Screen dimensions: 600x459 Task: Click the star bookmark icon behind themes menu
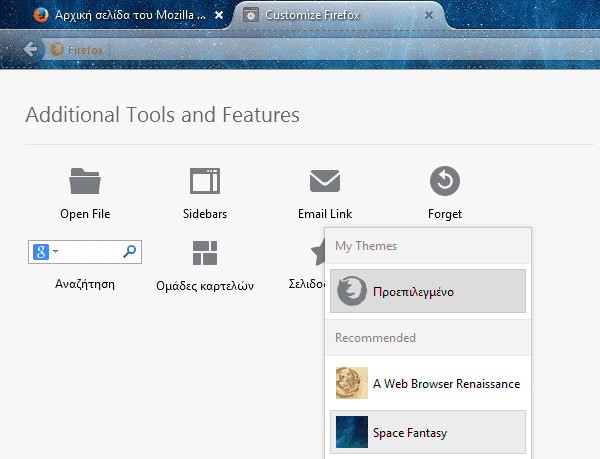point(318,252)
